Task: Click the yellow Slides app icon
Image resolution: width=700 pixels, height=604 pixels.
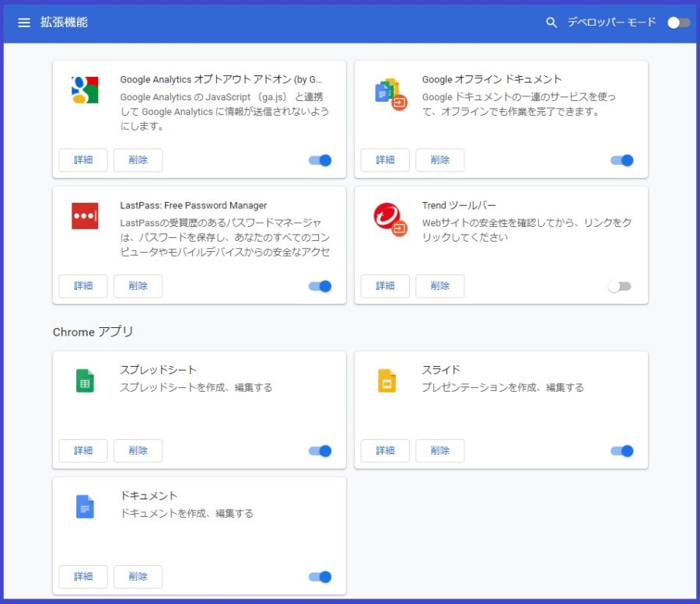Action: pos(387,380)
